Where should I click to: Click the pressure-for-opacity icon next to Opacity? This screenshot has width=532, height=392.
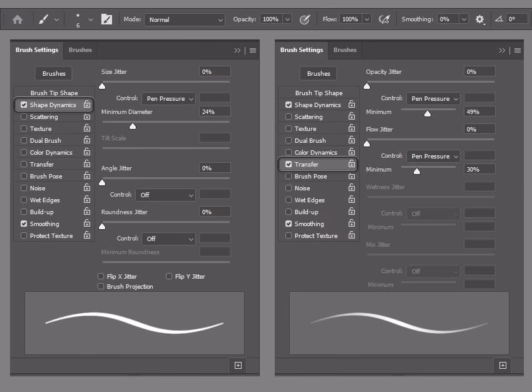305,19
